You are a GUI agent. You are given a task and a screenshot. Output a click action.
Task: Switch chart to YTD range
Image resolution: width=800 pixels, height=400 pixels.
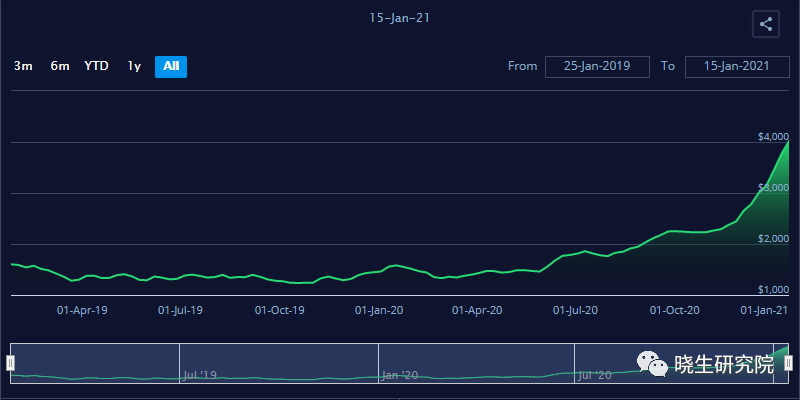(x=96, y=66)
